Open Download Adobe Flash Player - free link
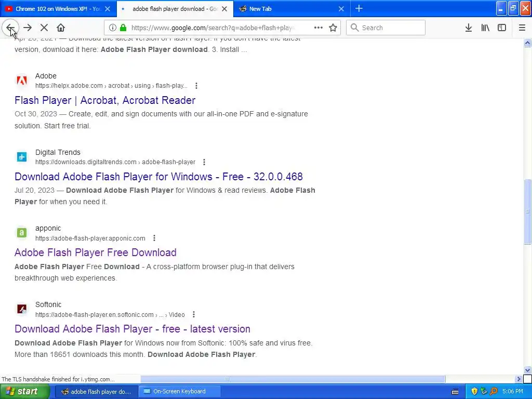The width and height of the screenshot is (532, 399). [x=132, y=329]
